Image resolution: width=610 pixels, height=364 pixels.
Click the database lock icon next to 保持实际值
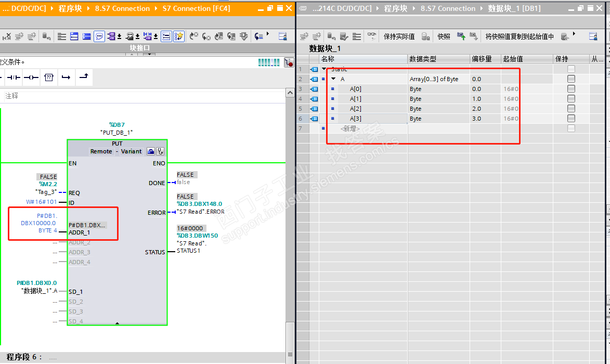(x=426, y=36)
